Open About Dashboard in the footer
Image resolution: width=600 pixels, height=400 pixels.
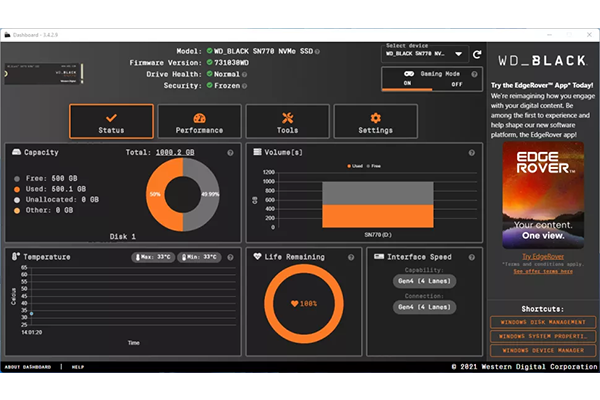[x=27, y=367]
